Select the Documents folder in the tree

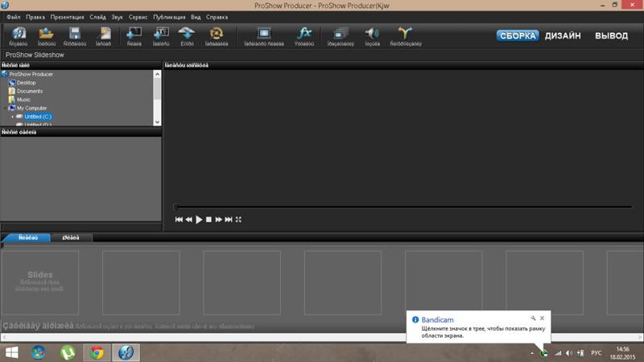[x=30, y=91]
